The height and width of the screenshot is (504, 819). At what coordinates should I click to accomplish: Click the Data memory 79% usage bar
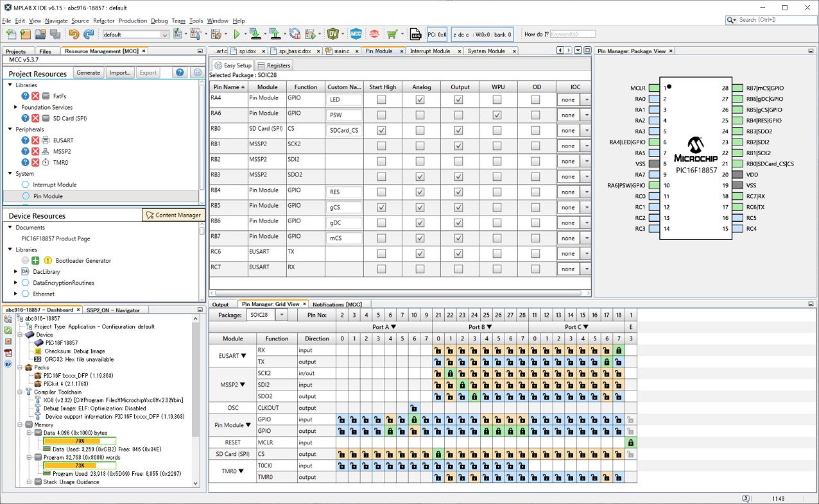click(x=80, y=441)
